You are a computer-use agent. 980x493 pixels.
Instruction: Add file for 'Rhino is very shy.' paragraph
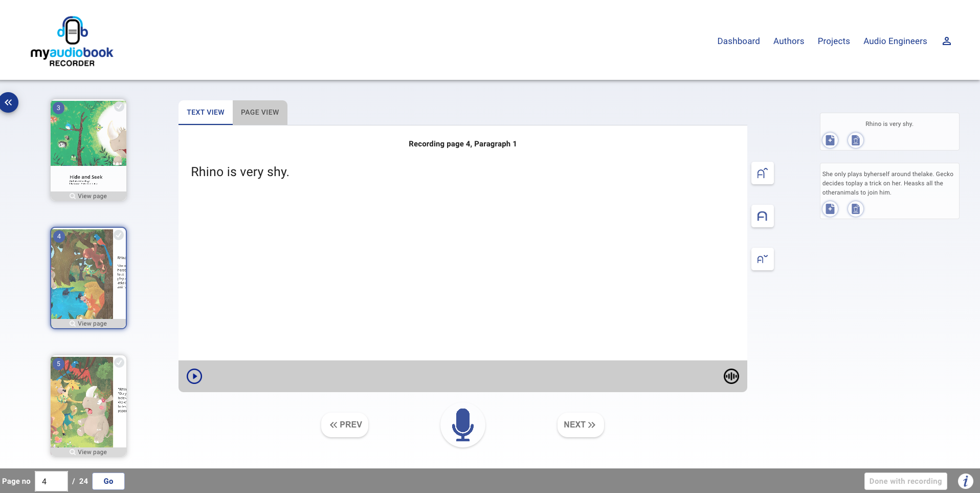830,140
